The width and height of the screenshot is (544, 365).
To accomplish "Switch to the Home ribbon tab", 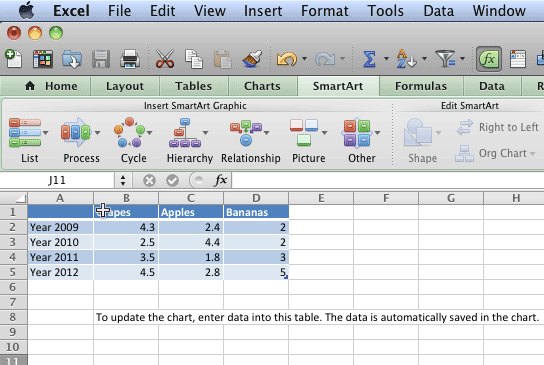I will [x=51, y=86].
